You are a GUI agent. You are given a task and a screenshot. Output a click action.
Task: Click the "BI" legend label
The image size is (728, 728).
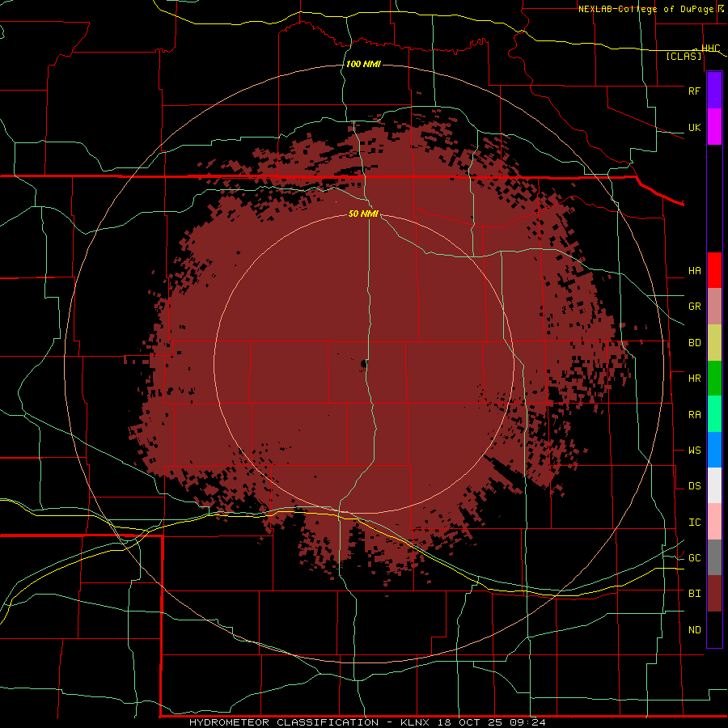click(694, 594)
